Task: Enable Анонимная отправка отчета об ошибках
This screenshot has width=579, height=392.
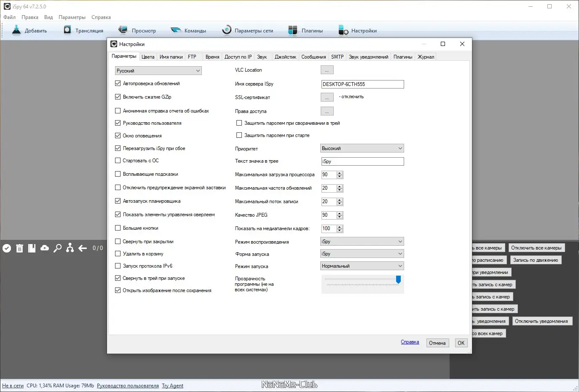Action: click(118, 111)
